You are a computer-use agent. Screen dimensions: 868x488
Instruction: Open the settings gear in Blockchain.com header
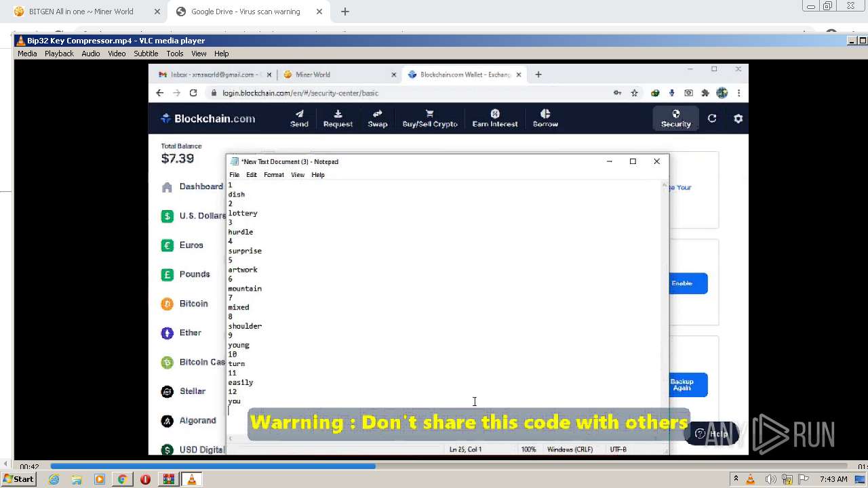(x=738, y=119)
